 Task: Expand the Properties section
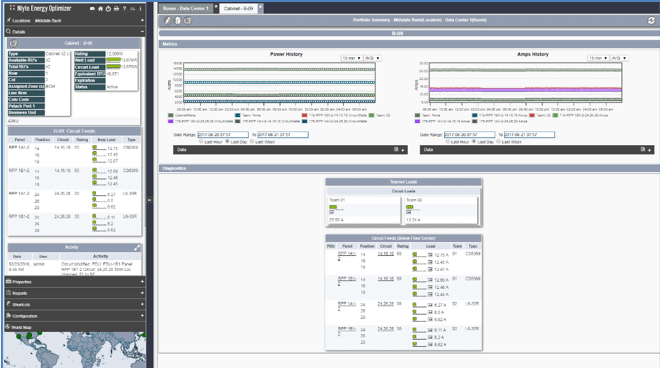pos(75,282)
